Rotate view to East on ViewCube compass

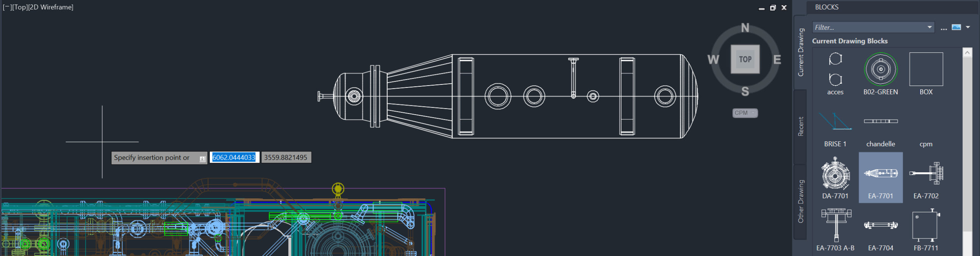(777, 60)
